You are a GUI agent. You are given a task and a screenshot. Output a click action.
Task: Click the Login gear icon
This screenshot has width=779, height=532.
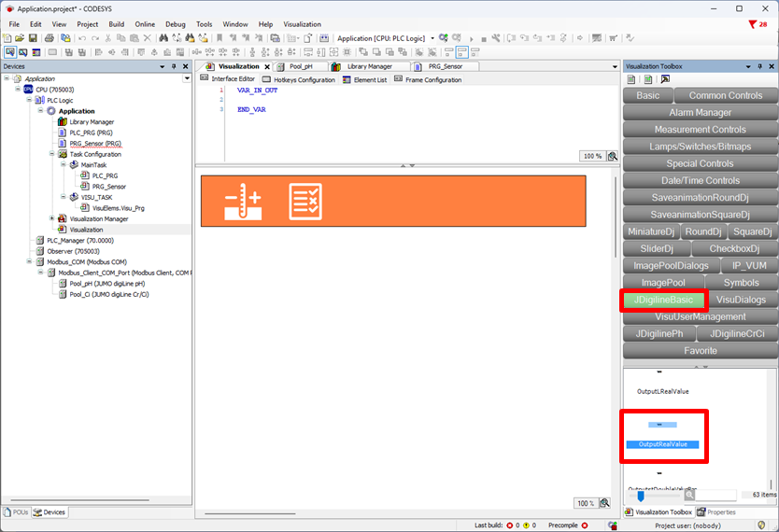click(x=443, y=38)
